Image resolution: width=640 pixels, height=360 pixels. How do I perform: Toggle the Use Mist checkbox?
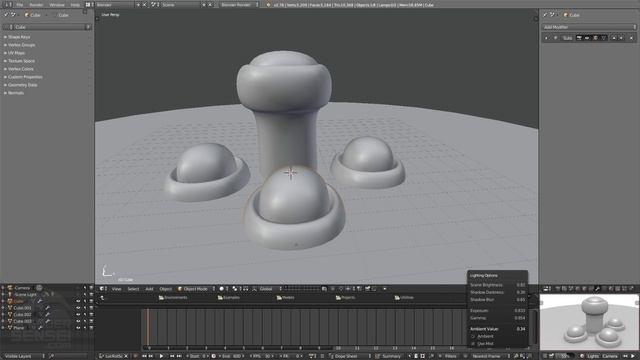(x=473, y=344)
